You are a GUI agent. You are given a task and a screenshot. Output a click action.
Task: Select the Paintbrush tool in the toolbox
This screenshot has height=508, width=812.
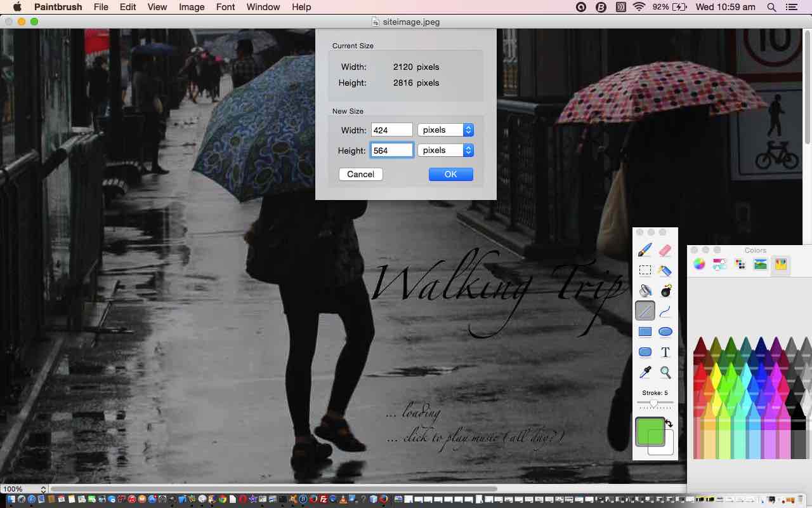point(645,250)
